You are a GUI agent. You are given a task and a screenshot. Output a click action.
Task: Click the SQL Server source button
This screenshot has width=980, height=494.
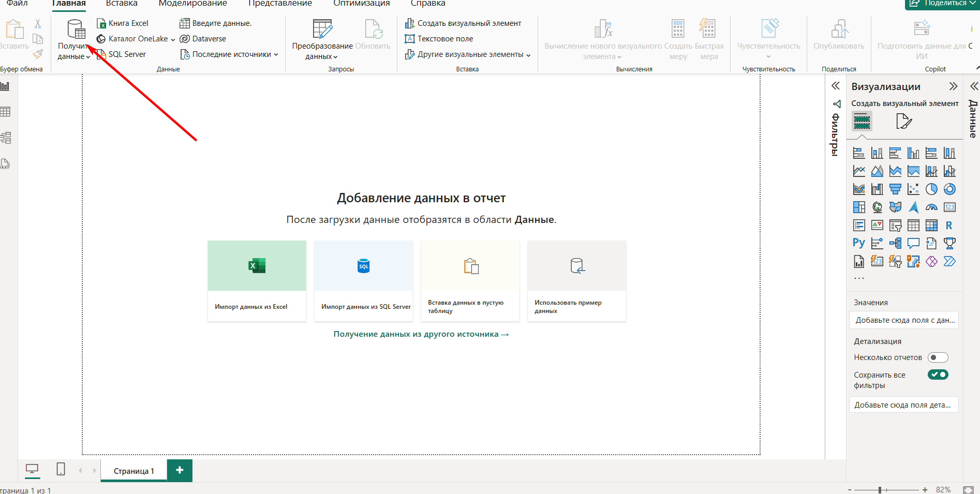click(122, 54)
